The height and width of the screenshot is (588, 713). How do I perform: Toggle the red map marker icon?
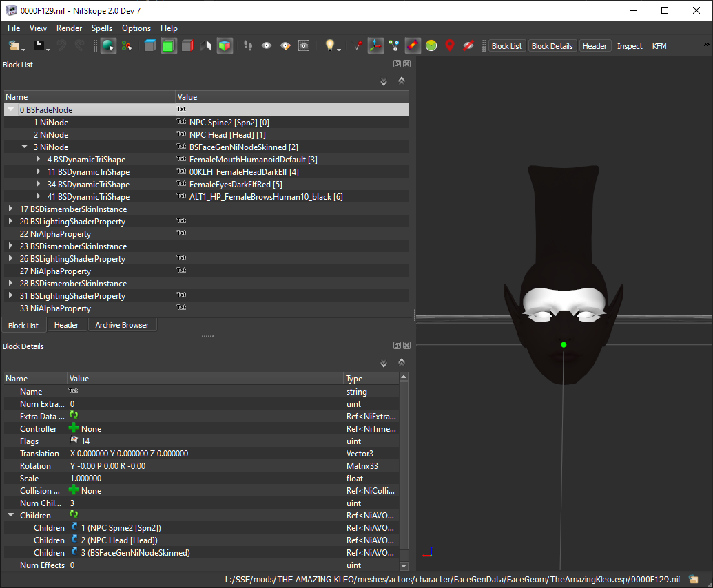pos(450,46)
